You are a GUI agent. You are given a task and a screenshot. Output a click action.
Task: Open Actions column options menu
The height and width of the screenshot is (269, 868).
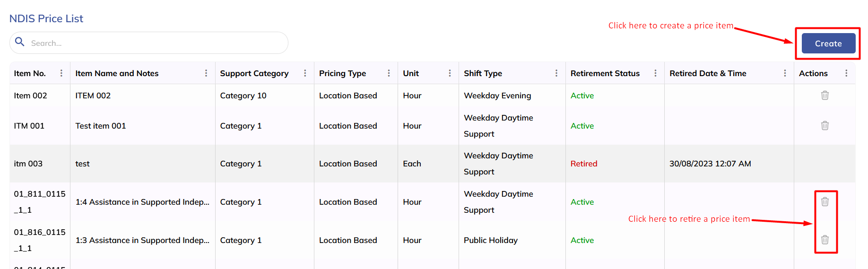point(846,73)
